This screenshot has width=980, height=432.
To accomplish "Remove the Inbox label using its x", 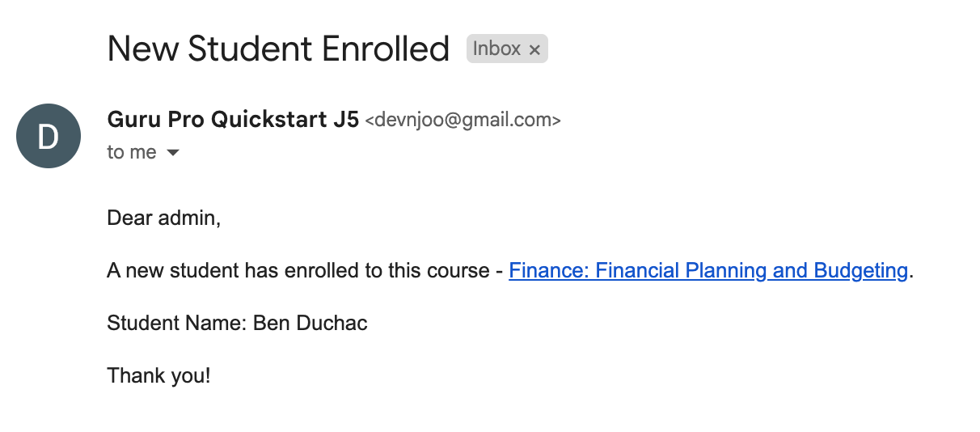I will point(534,50).
